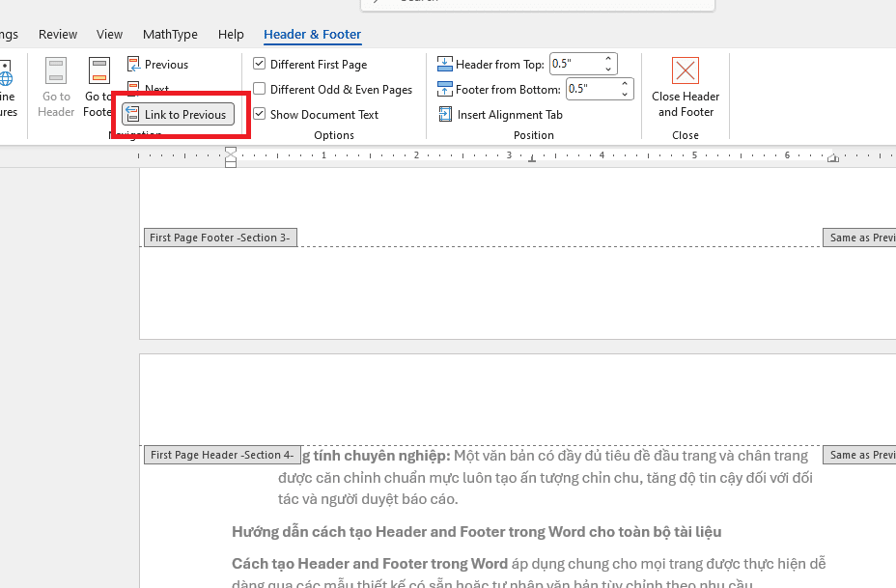Decrease Footer from Bottom with down arrow

625,95
